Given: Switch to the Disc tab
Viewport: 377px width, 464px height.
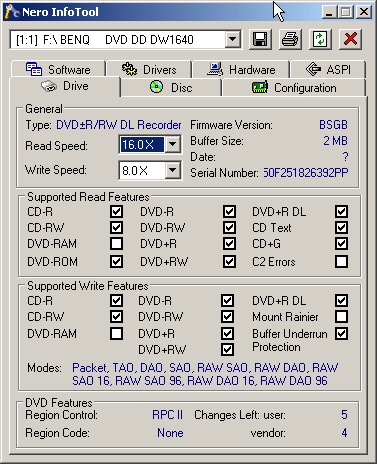Looking at the screenshot, I should click(171, 88).
